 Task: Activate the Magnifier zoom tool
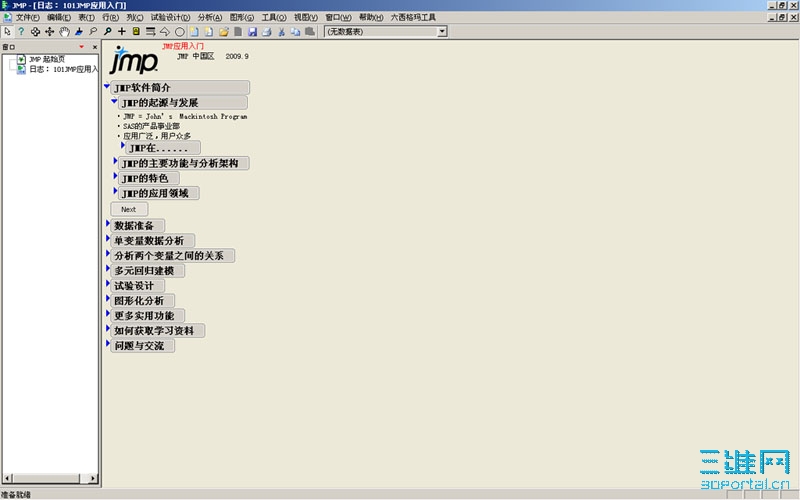(x=107, y=32)
